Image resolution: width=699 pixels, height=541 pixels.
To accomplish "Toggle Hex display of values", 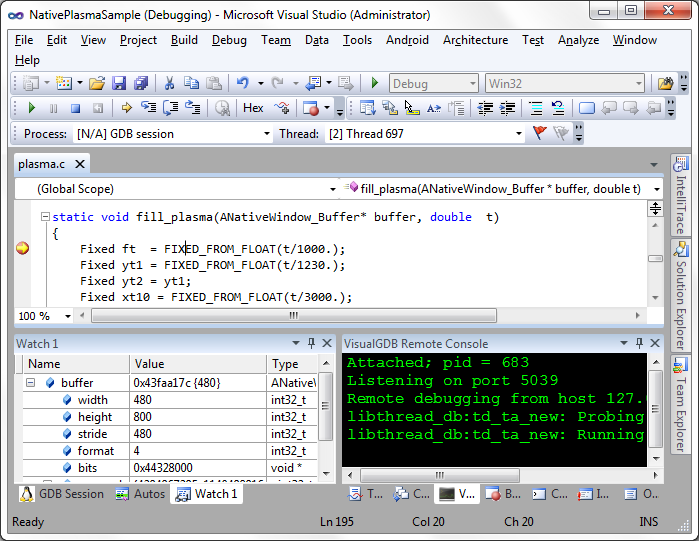I will [253, 108].
